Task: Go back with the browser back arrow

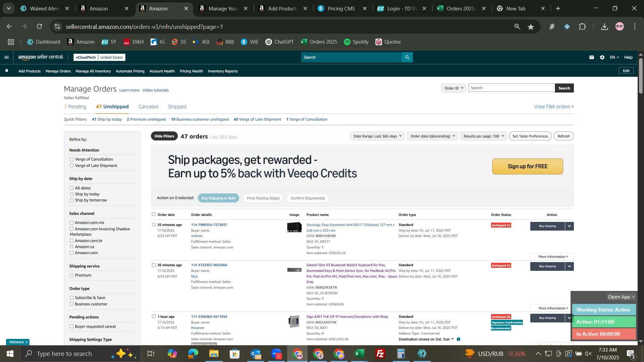Action: point(9,26)
